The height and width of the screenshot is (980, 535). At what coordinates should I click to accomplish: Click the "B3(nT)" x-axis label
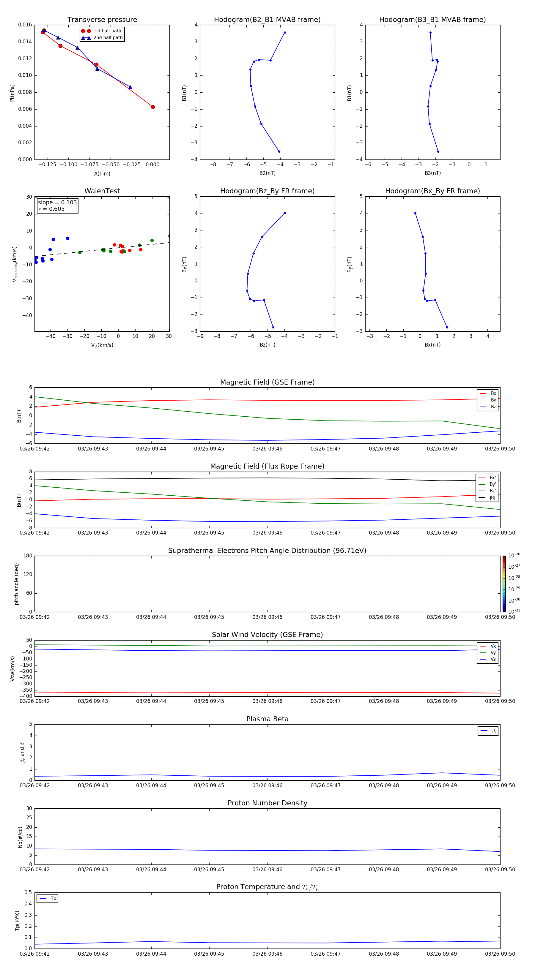tap(432, 173)
